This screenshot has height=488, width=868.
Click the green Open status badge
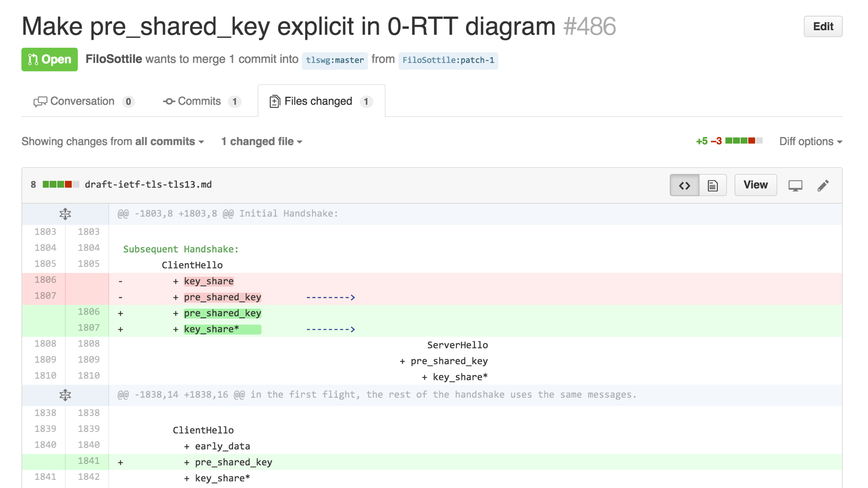49,60
